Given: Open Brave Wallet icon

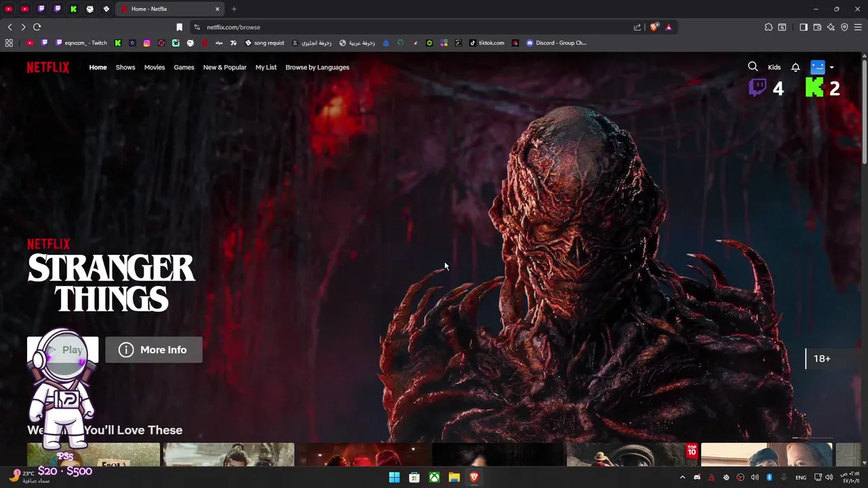Looking at the screenshot, I should (x=817, y=27).
